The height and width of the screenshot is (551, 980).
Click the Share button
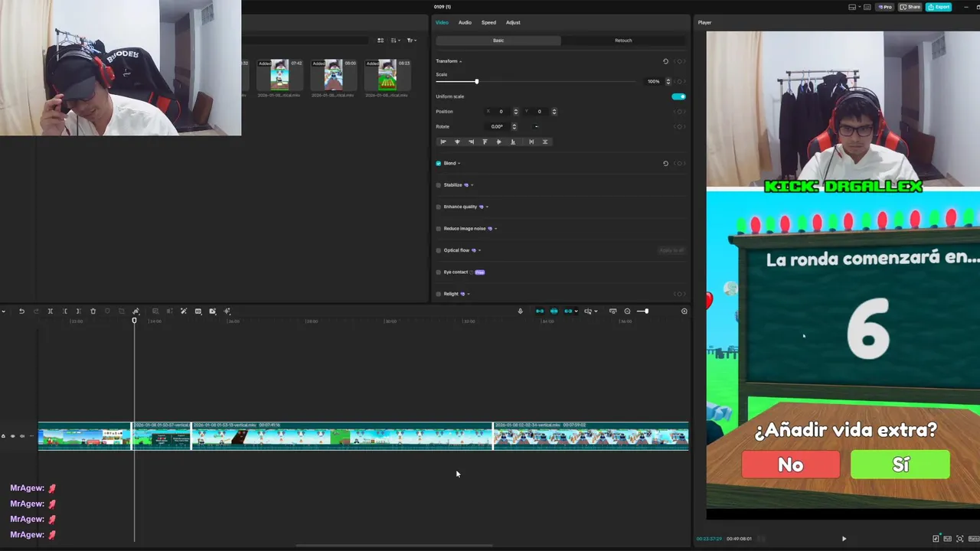coord(910,7)
